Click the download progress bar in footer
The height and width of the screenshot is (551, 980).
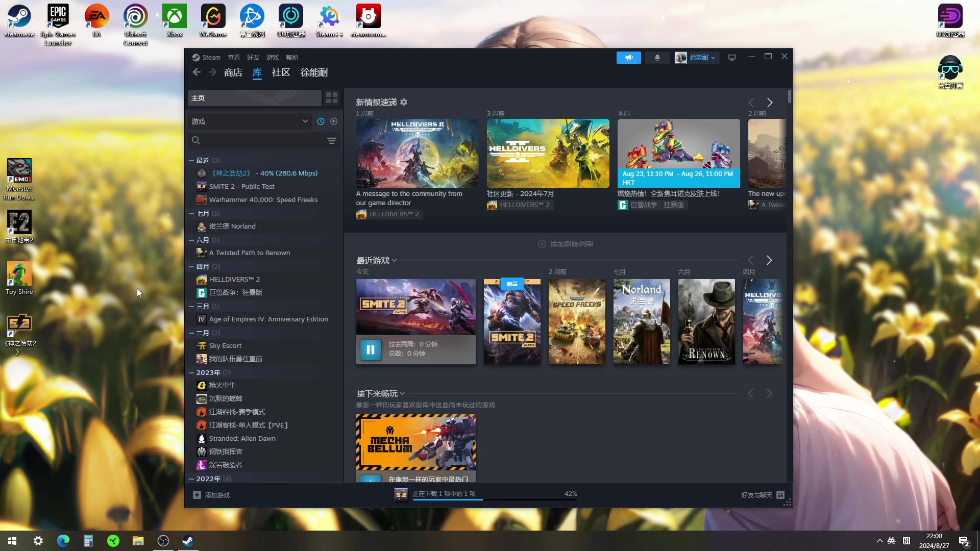(495, 499)
